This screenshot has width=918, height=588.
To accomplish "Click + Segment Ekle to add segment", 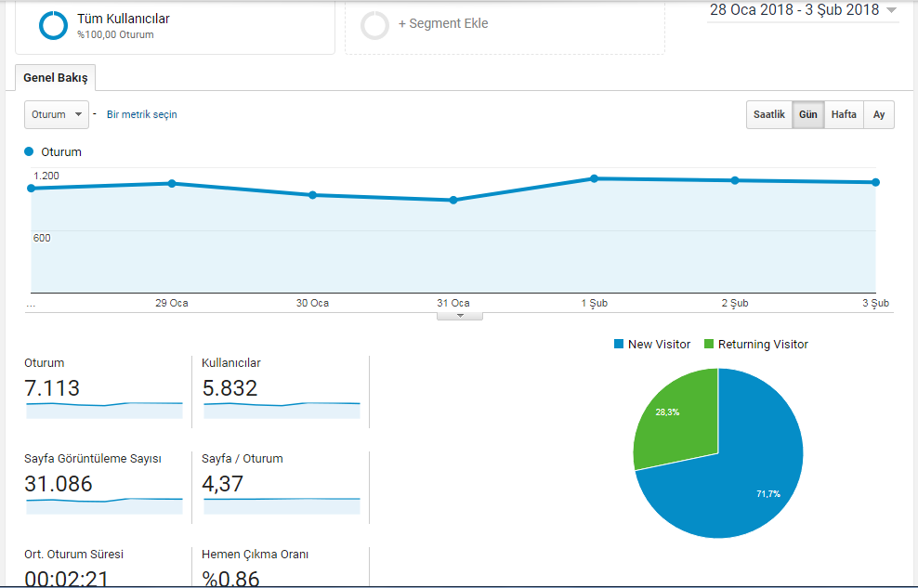I will pyautogui.click(x=443, y=23).
